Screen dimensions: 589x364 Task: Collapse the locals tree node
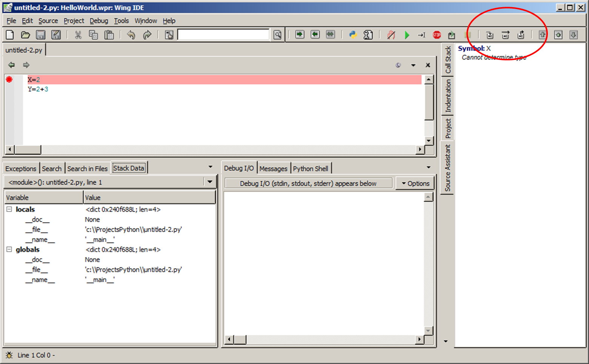(x=9, y=209)
